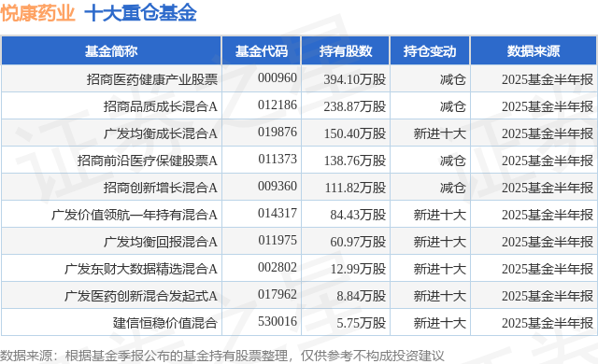This screenshot has width=598, height=364.
Task: Select fund 招商医药健康产业股票
Action: (x=152, y=79)
